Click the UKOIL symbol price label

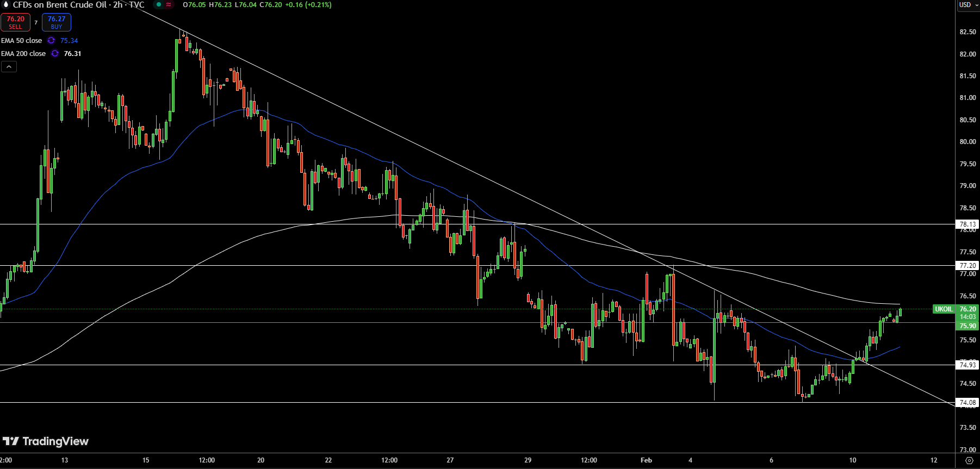click(x=944, y=309)
